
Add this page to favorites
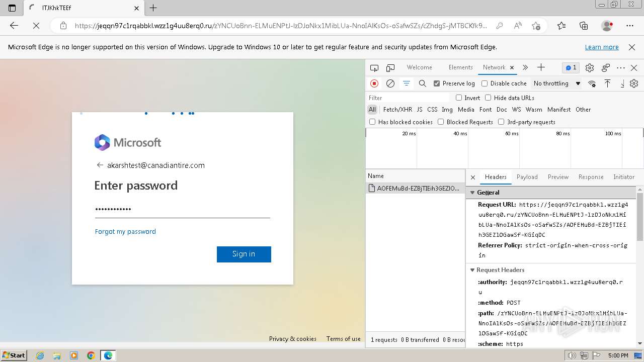pos(536,26)
